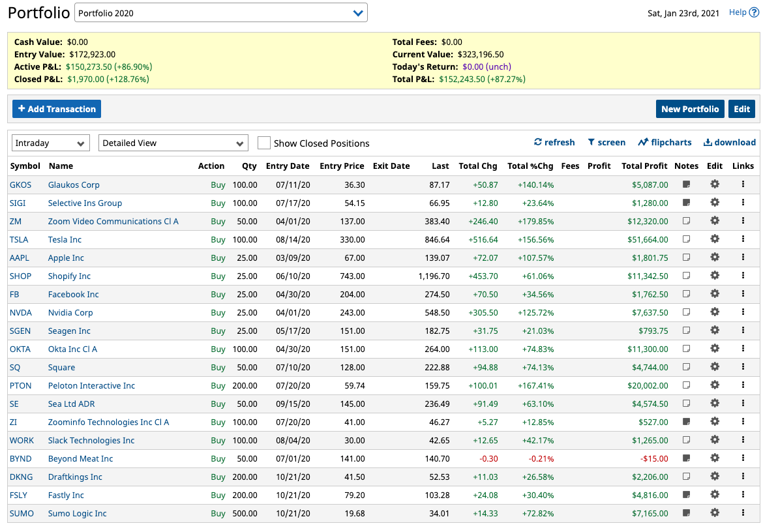Click notes icon for FB row
Screen dimensions: 778x532
[686, 294]
